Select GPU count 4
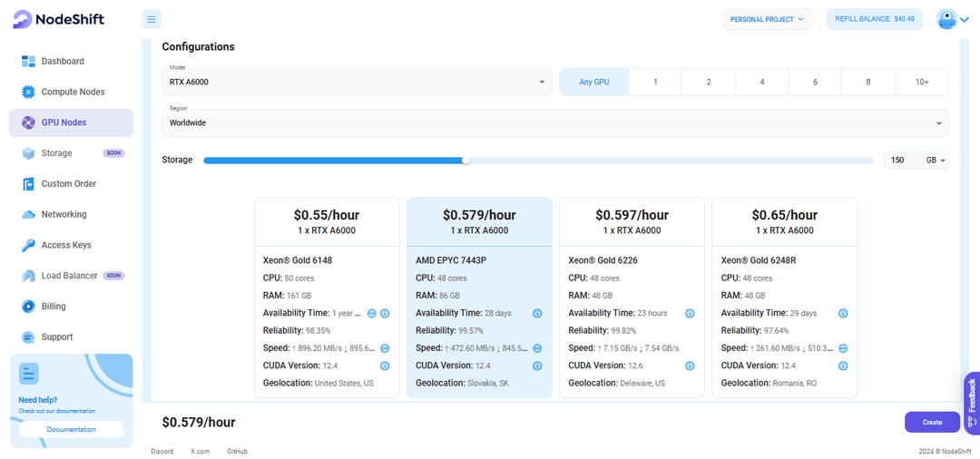980x459 pixels. (762, 82)
